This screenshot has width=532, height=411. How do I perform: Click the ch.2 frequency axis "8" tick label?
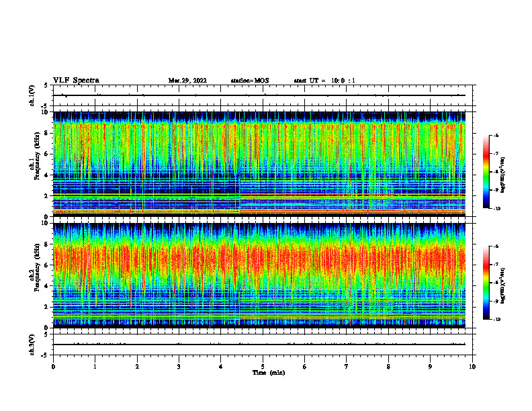point(46,244)
